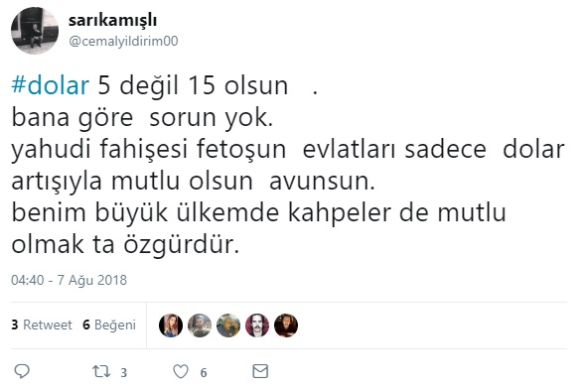
Task: Click the envelope direct message icon
Action: [260, 371]
